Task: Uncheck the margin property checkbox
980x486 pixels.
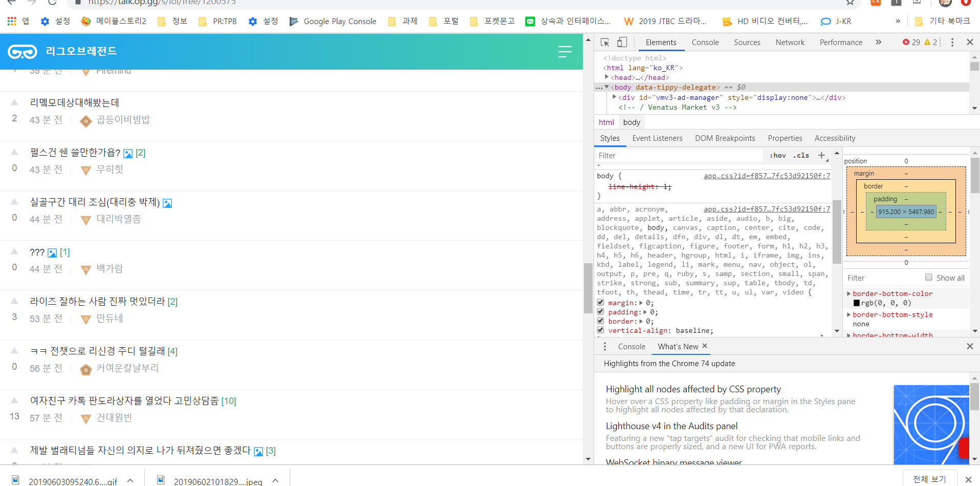Action: click(x=601, y=303)
